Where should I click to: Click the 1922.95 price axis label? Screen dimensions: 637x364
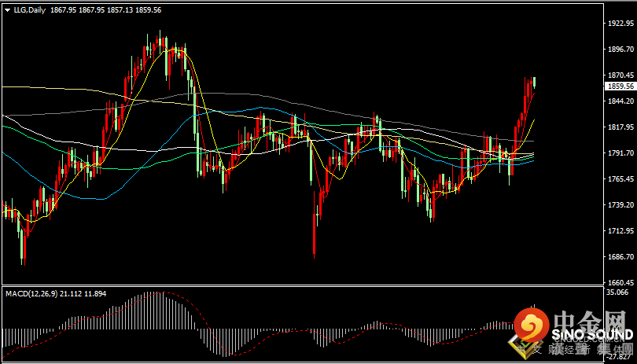click(620, 23)
